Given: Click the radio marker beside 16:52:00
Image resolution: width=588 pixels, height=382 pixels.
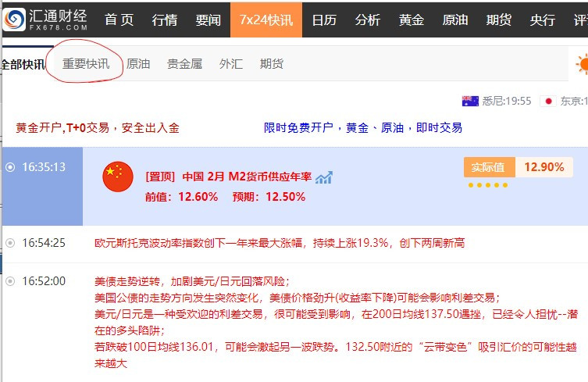Looking at the screenshot, I should (x=10, y=280).
